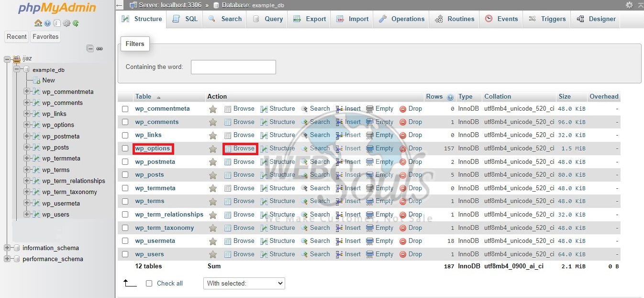Star wp_terms as favorite
Viewport: 644px width, 298px height.
[213, 202]
